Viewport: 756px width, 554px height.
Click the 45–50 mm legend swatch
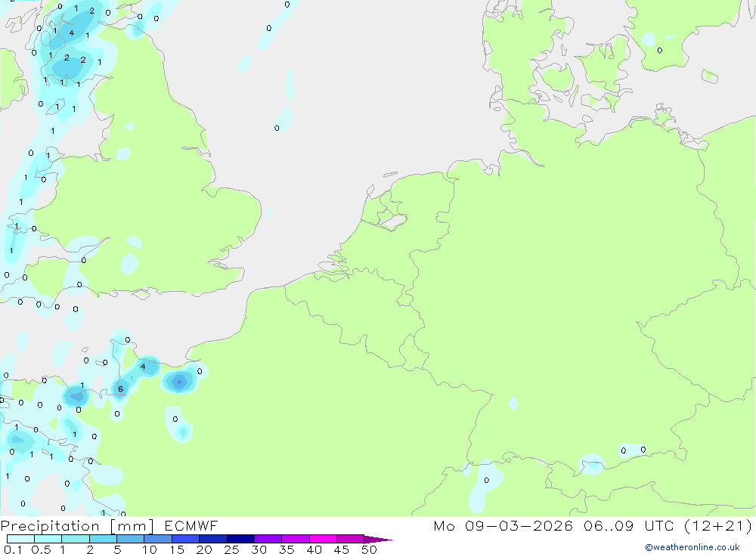coord(350,539)
